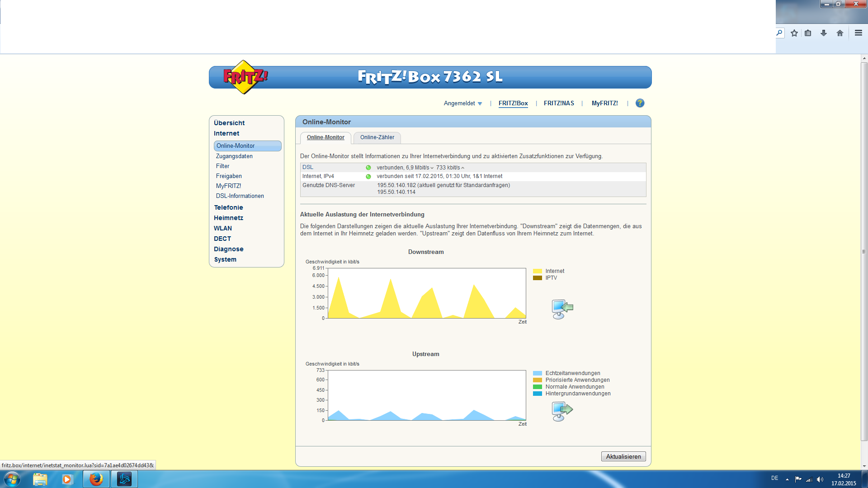
Task: Switch to the Online-Zähler tab
Action: point(377,137)
